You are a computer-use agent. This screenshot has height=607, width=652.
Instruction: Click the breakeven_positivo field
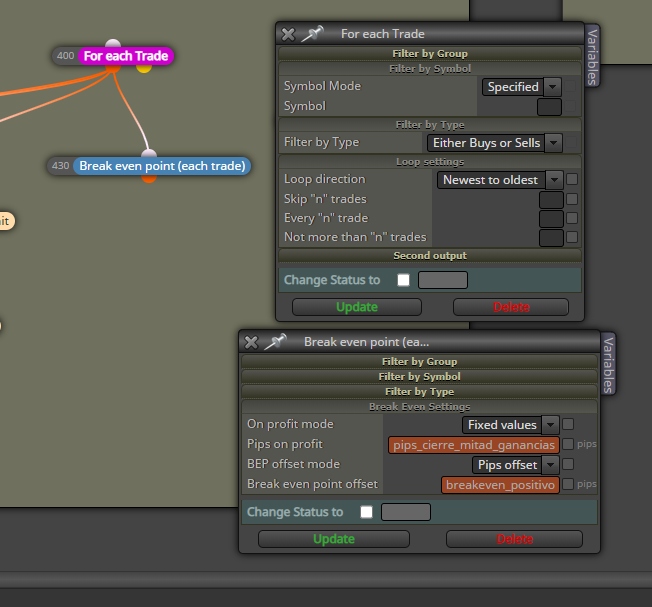pyautogui.click(x=500, y=485)
